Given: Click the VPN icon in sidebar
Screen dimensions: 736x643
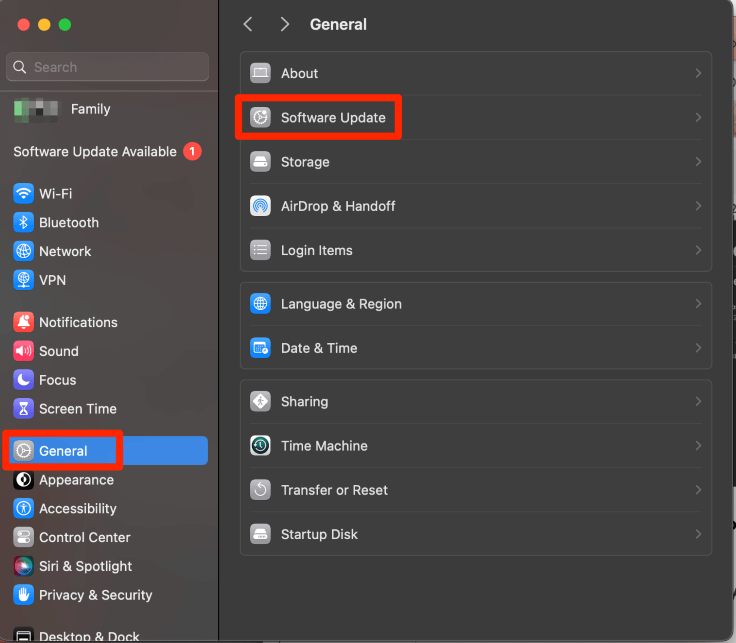Looking at the screenshot, I should pyautogui.click(x=23, y=280).
